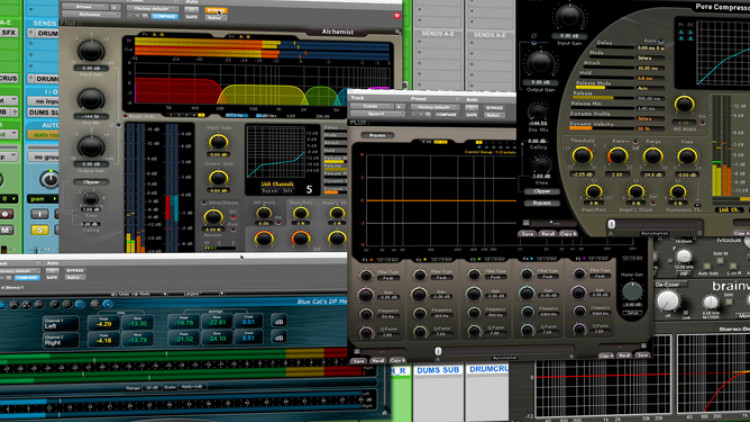
Task: Click the Alchemist MS Width knob
Action: pos(264,213)
